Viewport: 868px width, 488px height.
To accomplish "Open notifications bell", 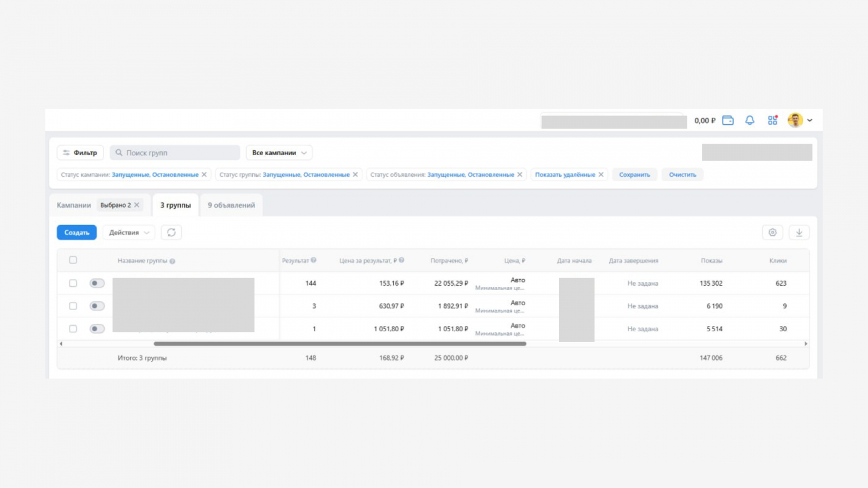I will tap(750, 120).
